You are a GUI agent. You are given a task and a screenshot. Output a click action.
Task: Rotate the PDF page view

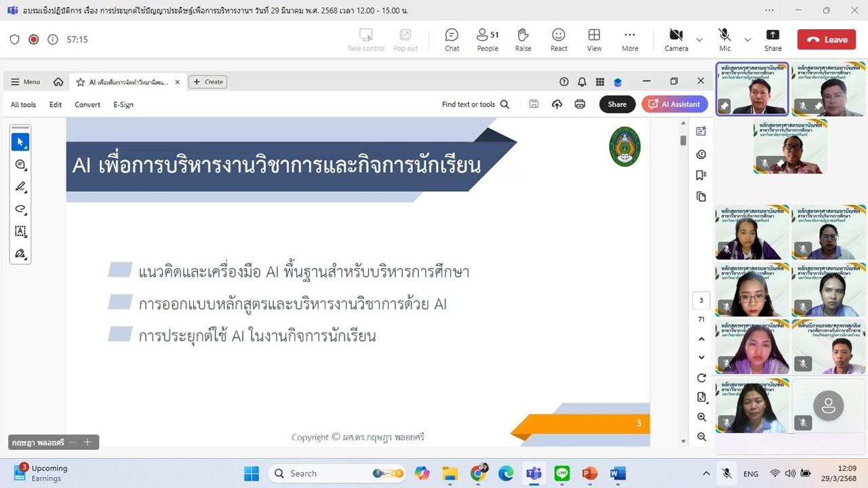pos(701,378)
